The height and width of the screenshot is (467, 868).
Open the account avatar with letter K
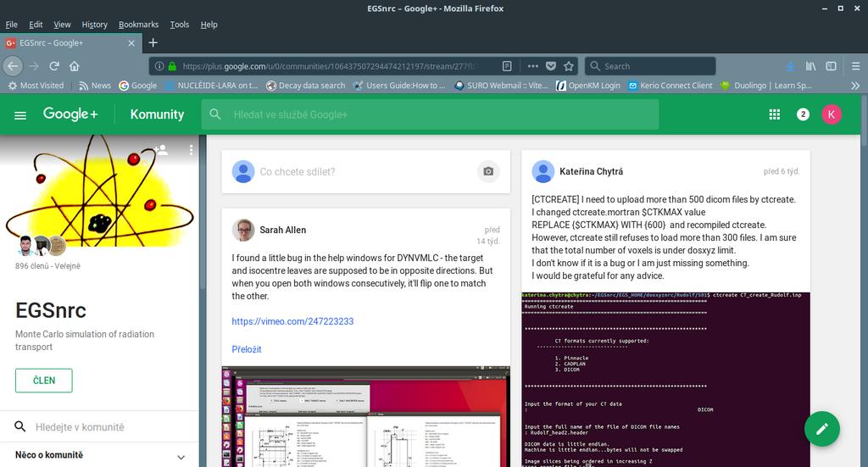point(832,114)
